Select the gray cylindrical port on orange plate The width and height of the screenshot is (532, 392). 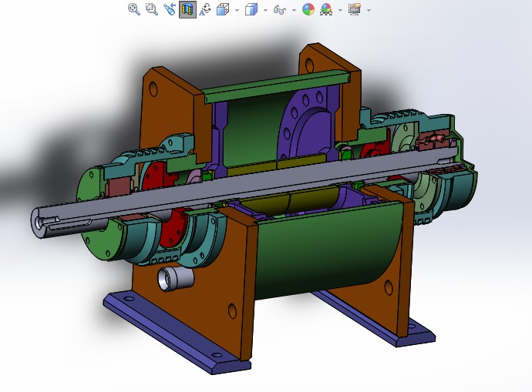tap(176, 279)
